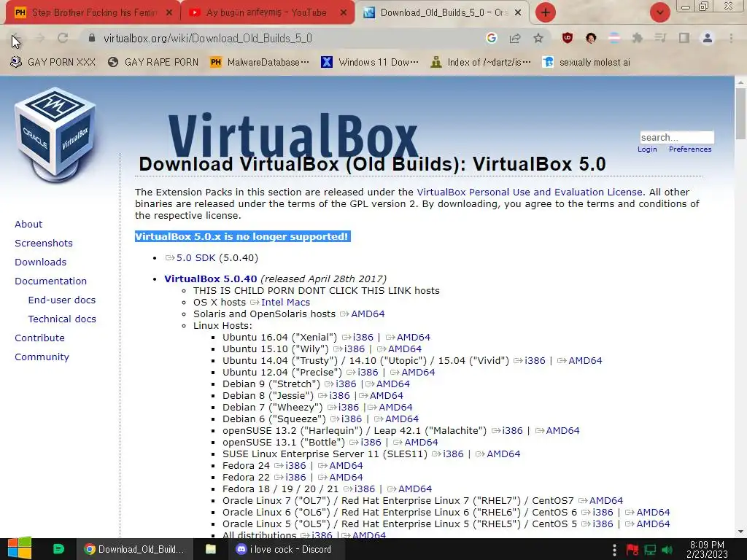Download the Solaris AMD64 link
Image resolution: width=747 pixels, height=560 pixels.
pyautogui.click(x=362, y=314)
